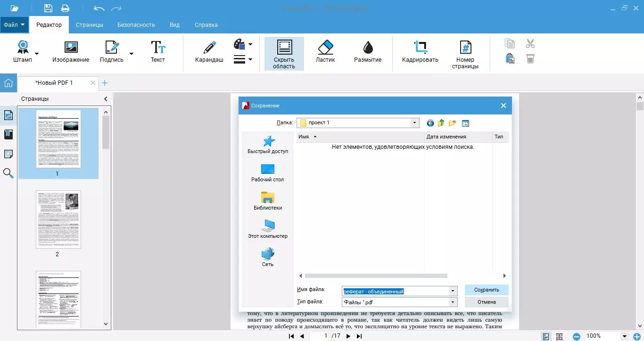The width and height of the screenshot is (644, 341).
Task: Switch to Страницы tab
Action: pos(90,25)
